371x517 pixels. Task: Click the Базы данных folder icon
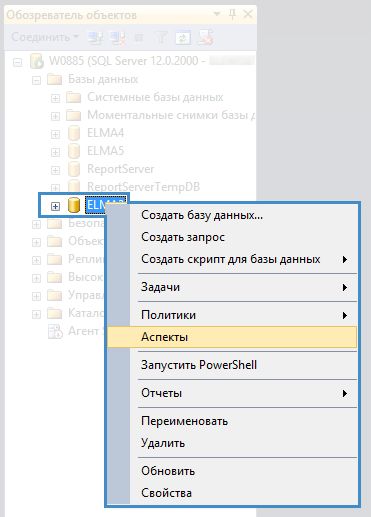point(55,80)
